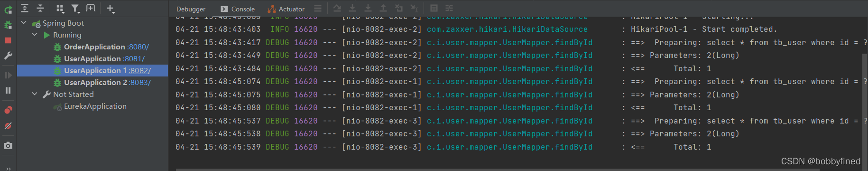Select UserApplication 1 in the tree
This screenshot has height=171, width=868.
pyautogui.click(x=95, y=70)
